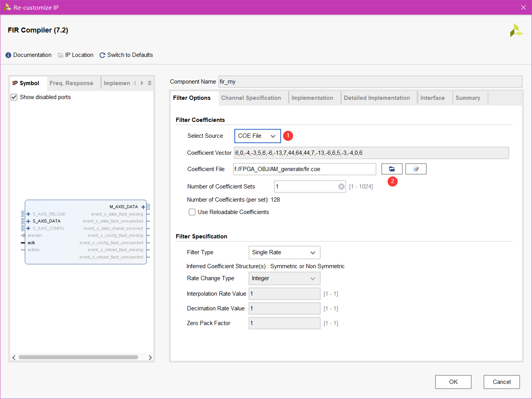
Task: Open the Select Source dropdown
Action: coord(257,136)
